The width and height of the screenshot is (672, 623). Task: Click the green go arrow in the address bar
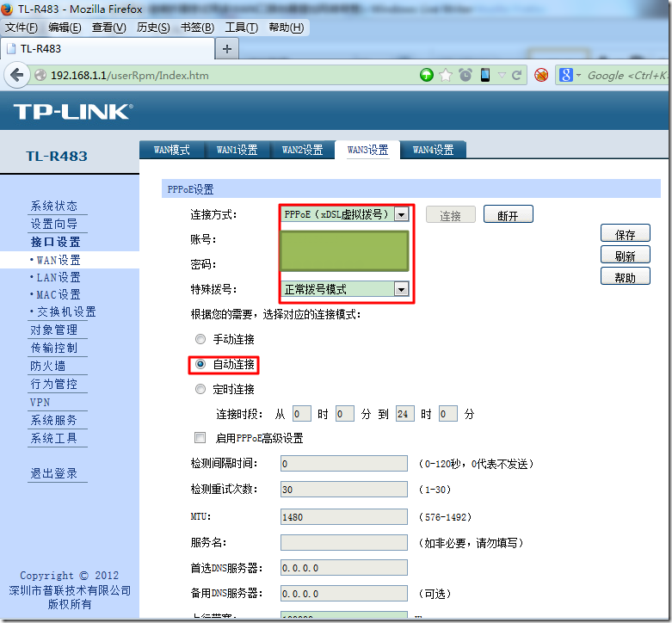pyautogui.click(x=426, y=76)
